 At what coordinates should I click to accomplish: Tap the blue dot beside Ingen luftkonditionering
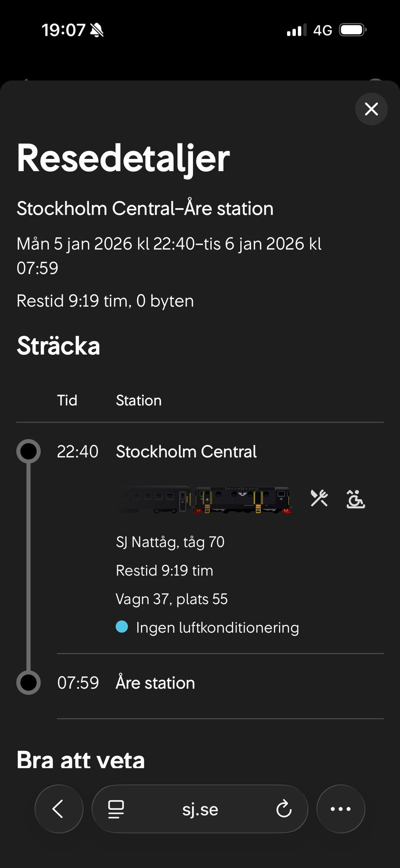click(x=122, y=626)
